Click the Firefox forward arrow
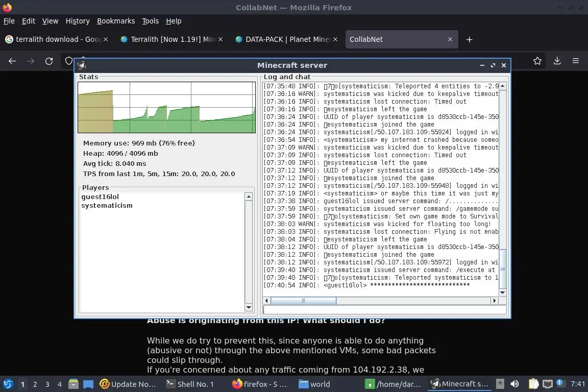Viewport: 588px width, 392px height. pos(31,61)
